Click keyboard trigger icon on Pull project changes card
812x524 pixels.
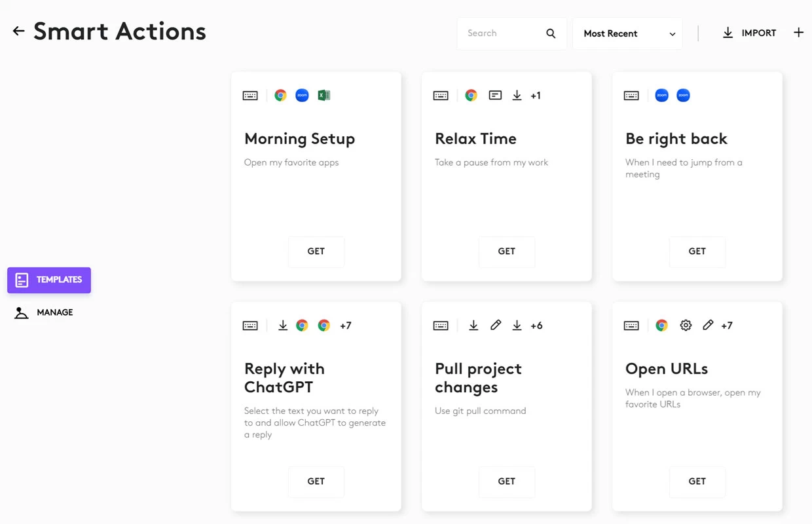(441, 326)
